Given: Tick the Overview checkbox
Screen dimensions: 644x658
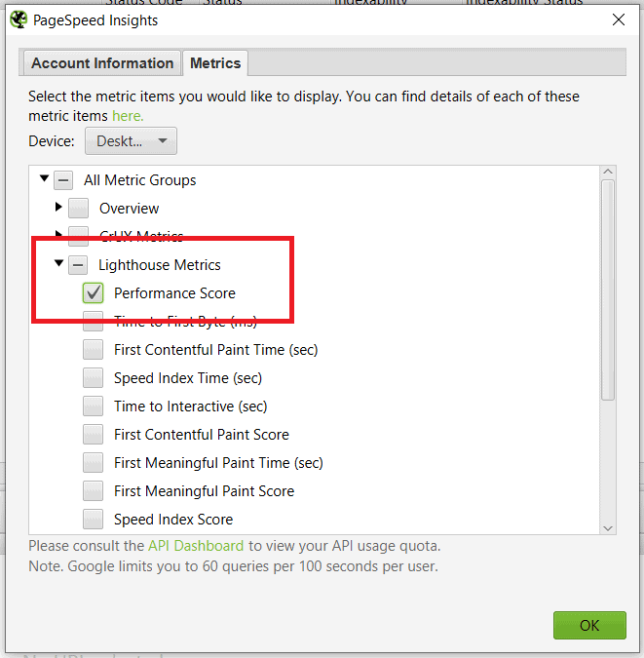Looking at the screenshot, I should [79, 209].
